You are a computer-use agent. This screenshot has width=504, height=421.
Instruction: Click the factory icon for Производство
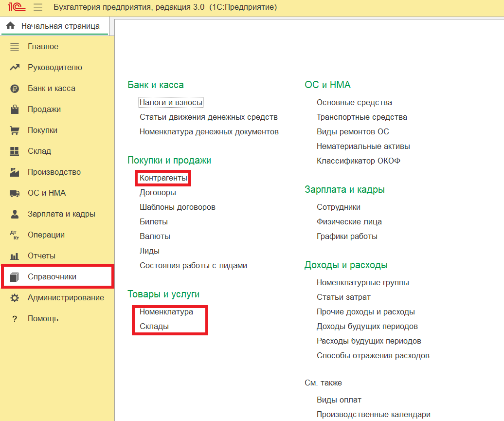(15, 172)
